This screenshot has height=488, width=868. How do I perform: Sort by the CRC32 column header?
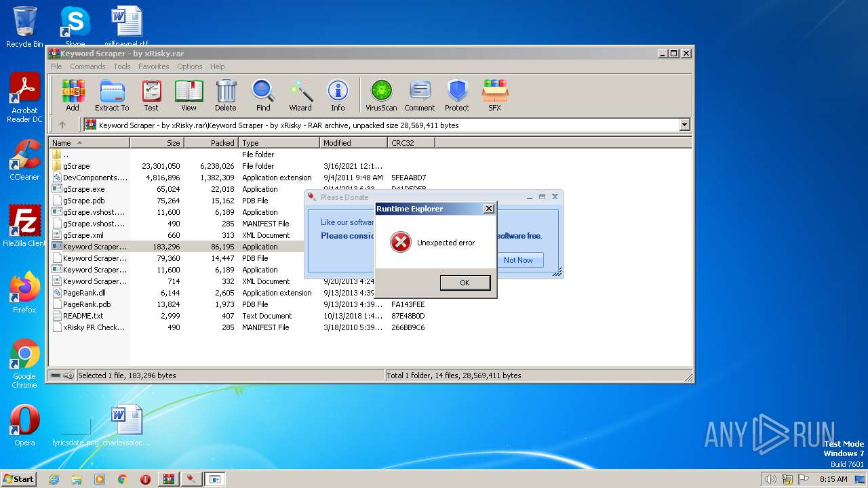pos(411,143)
